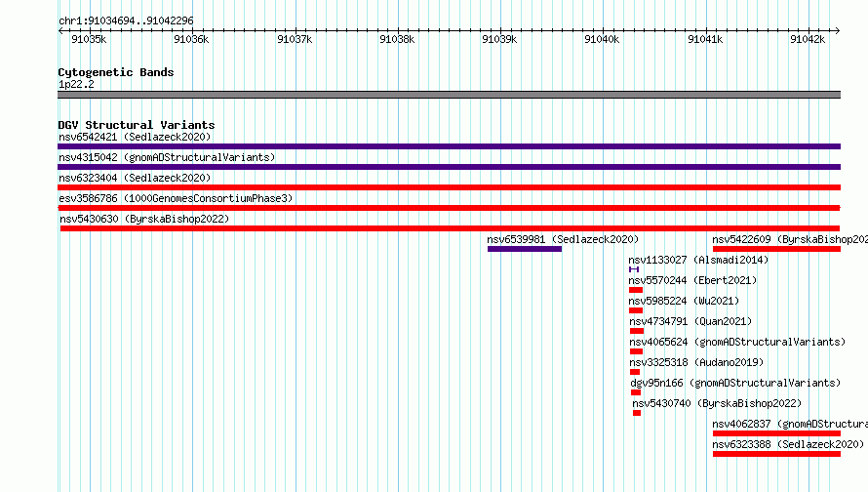The height and width of the screenshot is (492, 868).
Task: Click the red bar under nsv6323404
Action: [x=449, y=187]
